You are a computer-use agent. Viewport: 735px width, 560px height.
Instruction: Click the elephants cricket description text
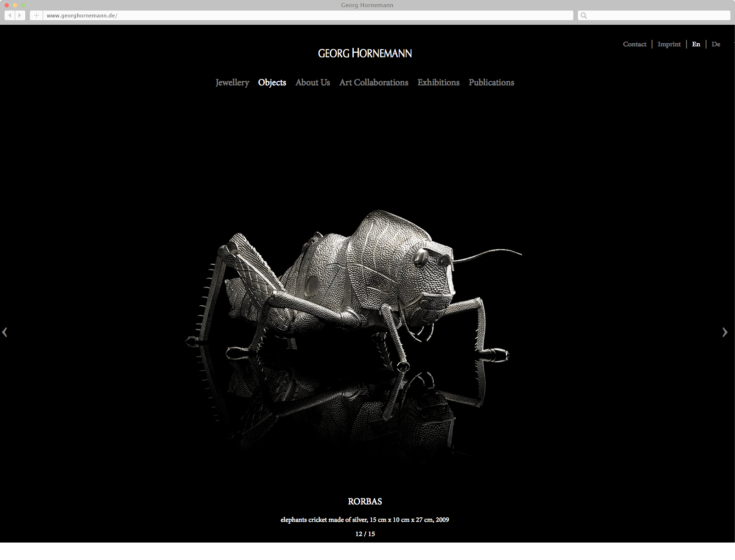pyautogui.click(x=365, y=520)
